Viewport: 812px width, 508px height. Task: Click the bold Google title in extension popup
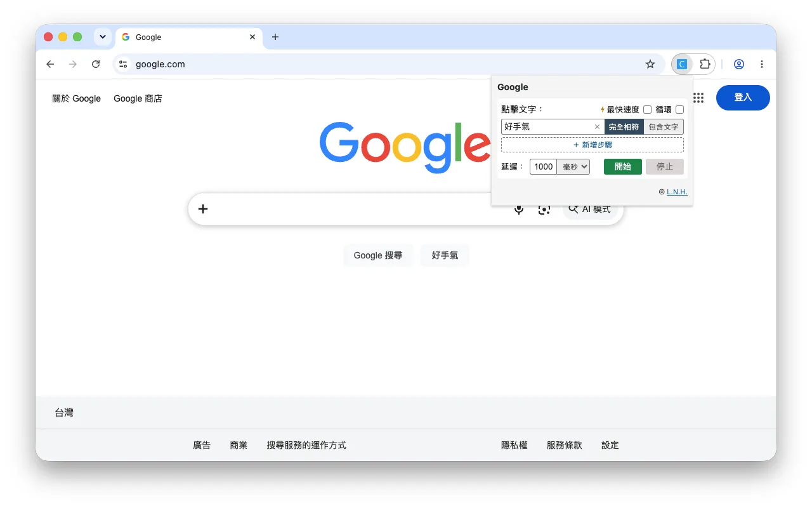coord(513,87)
